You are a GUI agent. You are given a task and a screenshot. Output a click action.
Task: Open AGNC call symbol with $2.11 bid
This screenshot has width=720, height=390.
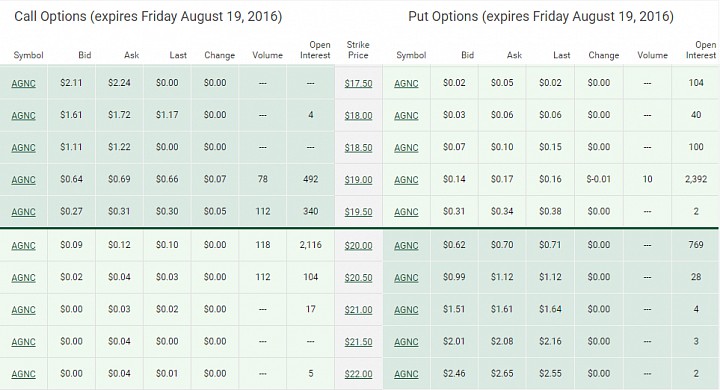(x=23, y=84)
